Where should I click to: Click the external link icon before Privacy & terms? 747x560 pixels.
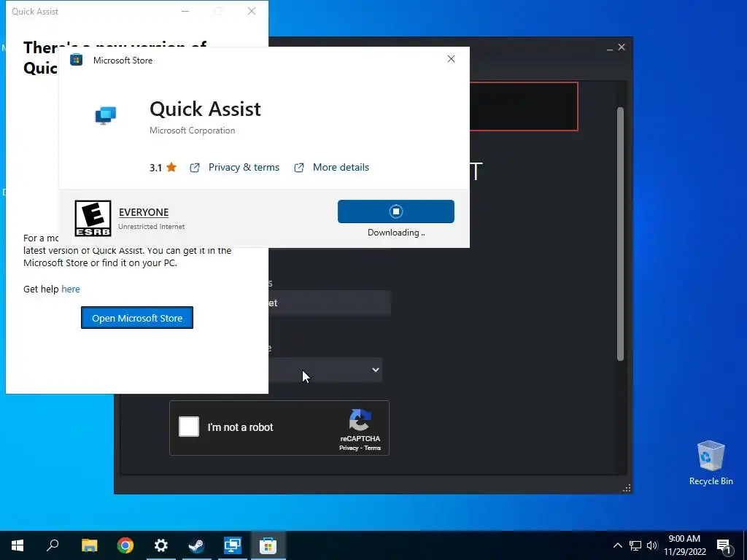click(195, 168)
